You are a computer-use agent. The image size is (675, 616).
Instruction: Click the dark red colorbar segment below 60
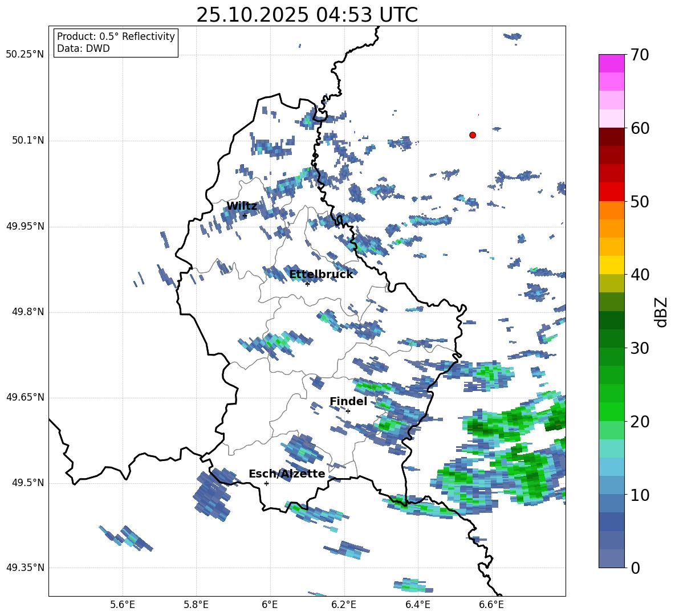[611, 137]
